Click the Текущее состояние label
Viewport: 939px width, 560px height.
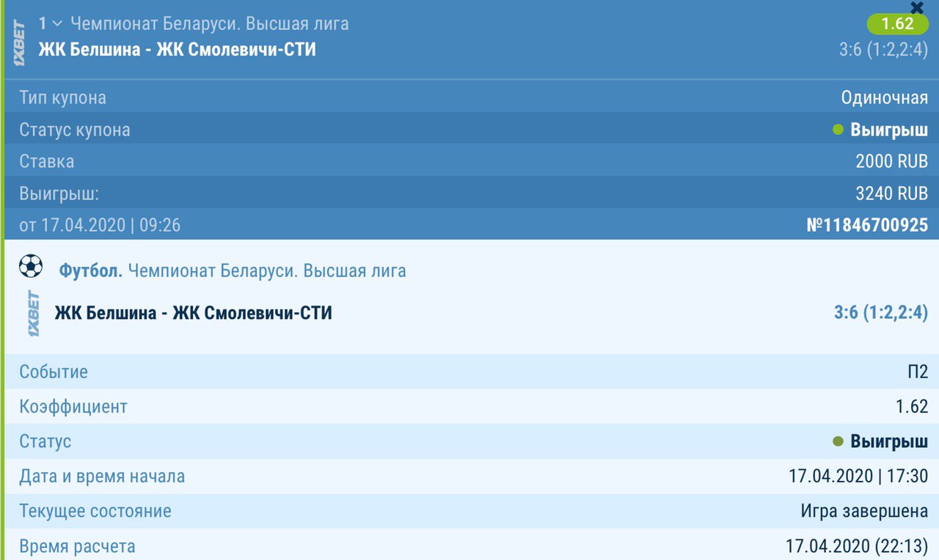[95, 511]
